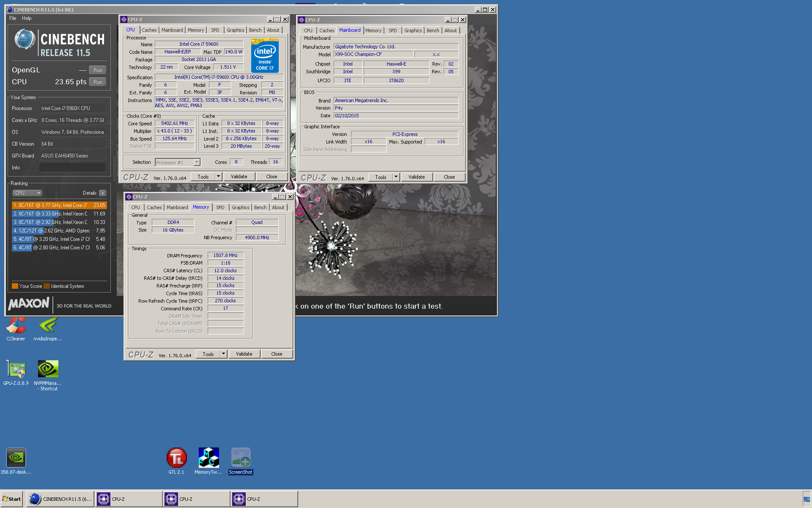Viewport: 812px width, 508px height.
Task: Click the X99-SOC Champion-CF model field
Action: point(373,54)
